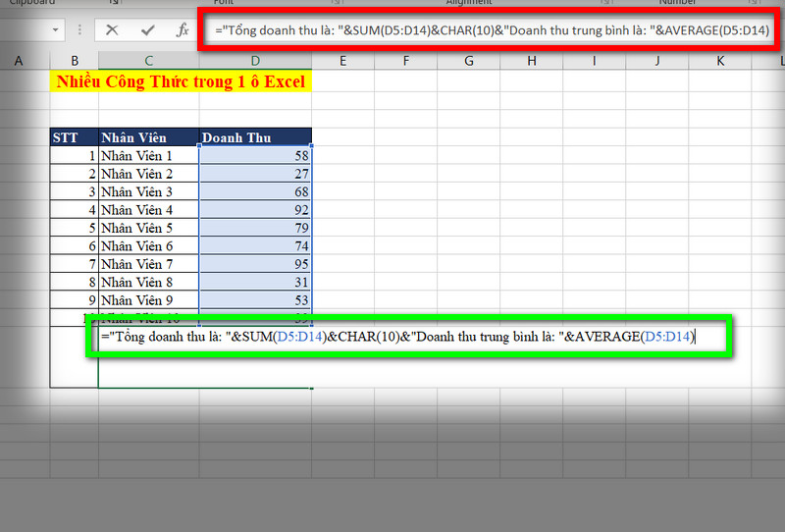The image size is (785, 532).
Task: Click revenue value 58
Action: click(x=255, y=156)
